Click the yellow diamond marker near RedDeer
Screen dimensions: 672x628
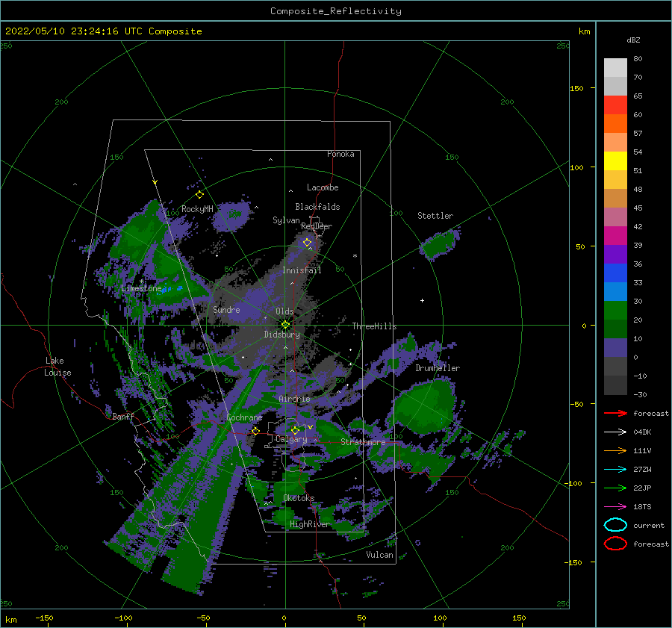click(x=308, y=242)
